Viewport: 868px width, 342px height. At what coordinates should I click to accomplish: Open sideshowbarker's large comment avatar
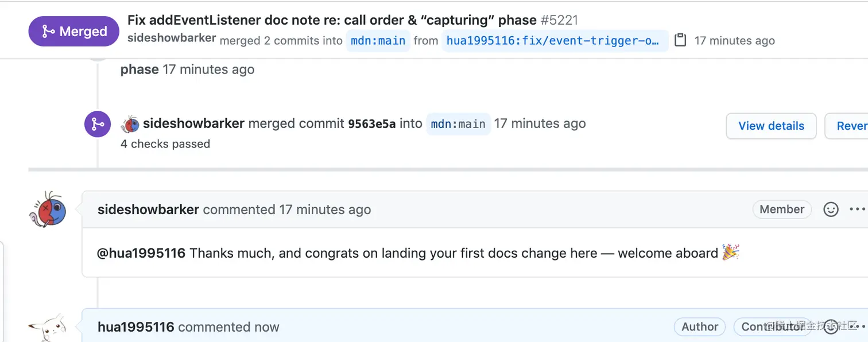point(48,211)
